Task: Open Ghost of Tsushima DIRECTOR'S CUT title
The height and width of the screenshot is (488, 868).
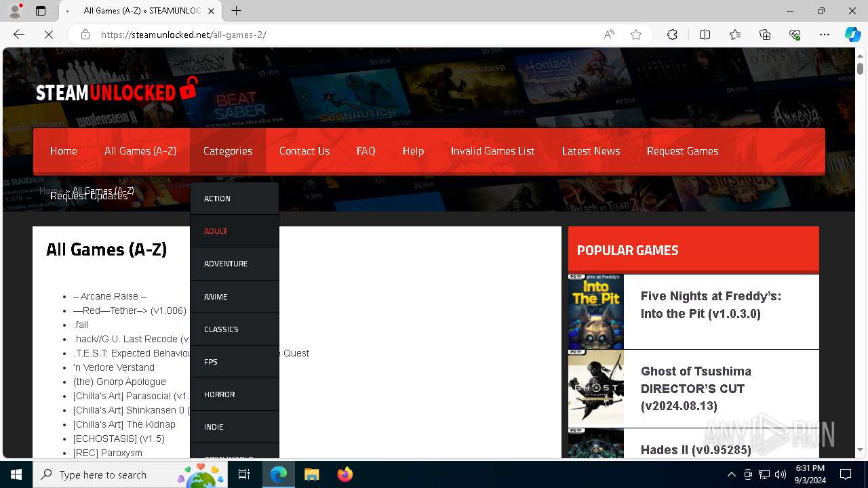Action: pos(696,388)
